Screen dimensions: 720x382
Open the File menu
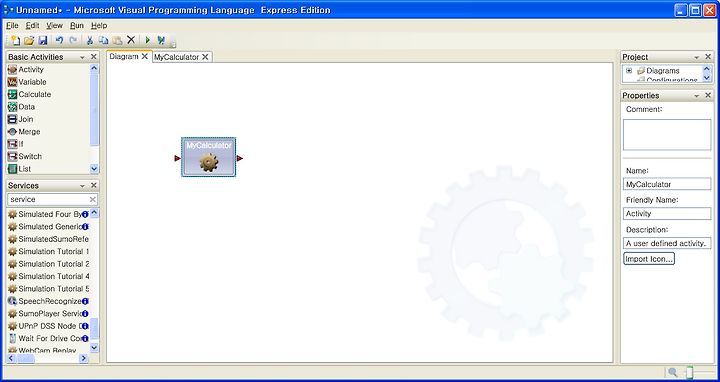pyautogui.click(x=12, y=26)
